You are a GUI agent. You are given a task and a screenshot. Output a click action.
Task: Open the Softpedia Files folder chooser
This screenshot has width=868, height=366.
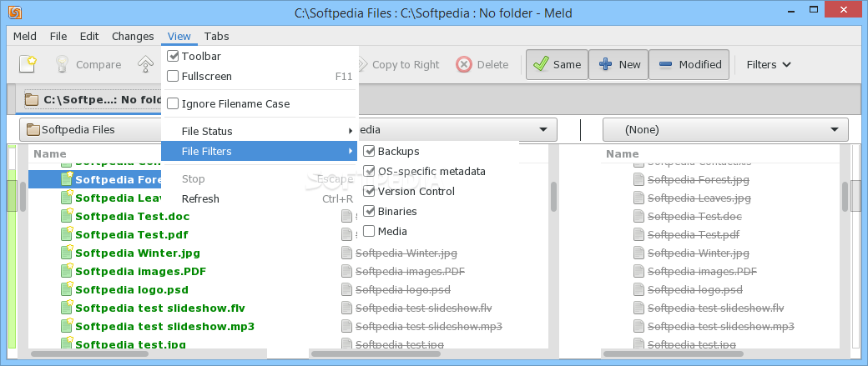point(91,130)
